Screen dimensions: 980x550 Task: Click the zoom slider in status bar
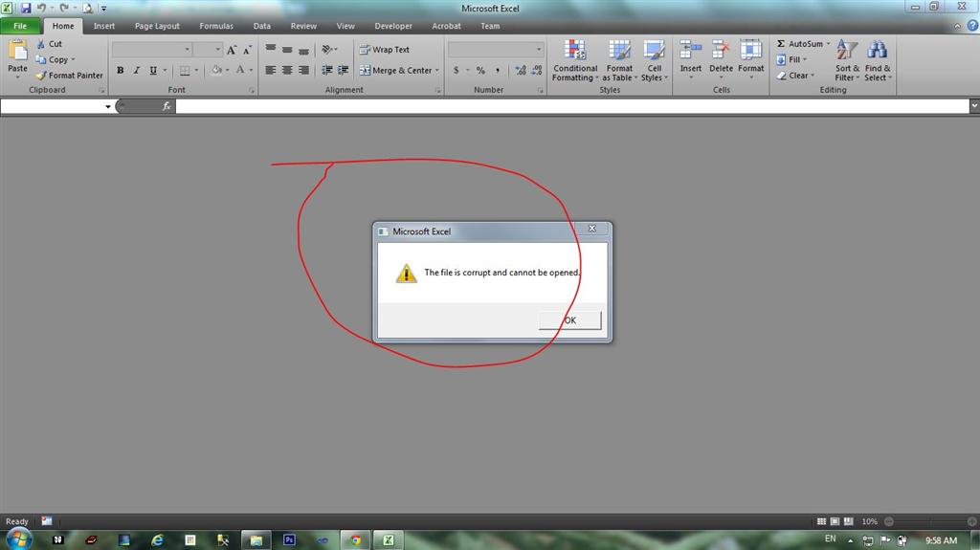(930, 521)
